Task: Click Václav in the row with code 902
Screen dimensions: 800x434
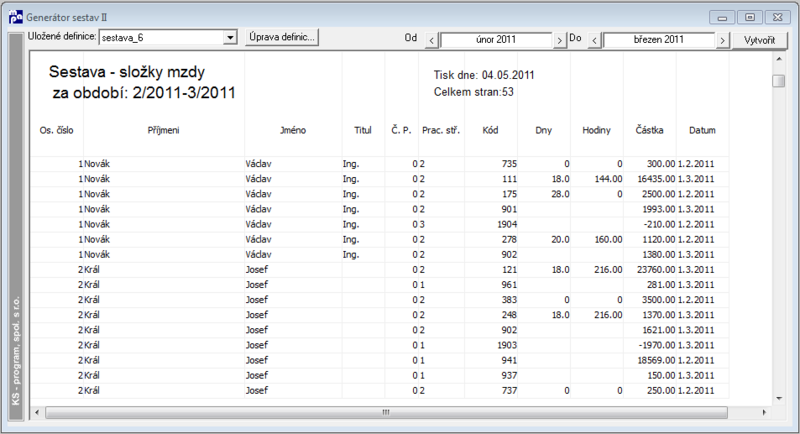Action: tap(258, 254)
